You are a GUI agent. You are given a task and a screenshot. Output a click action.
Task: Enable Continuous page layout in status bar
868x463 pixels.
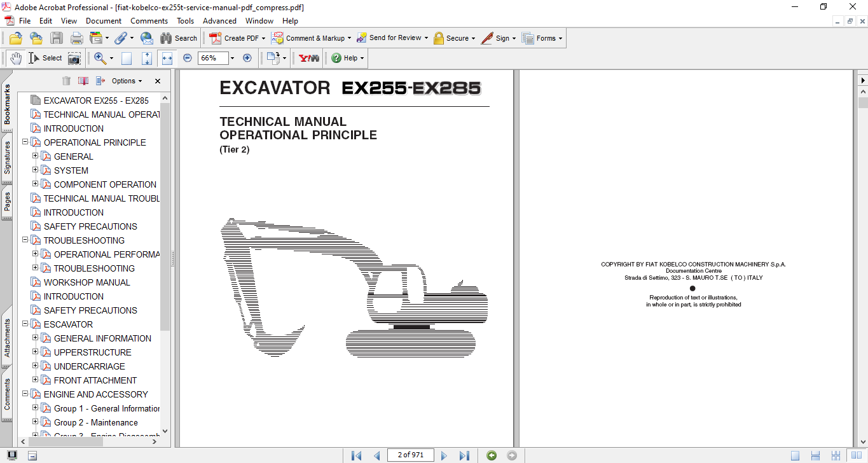(x=815, y=455)
